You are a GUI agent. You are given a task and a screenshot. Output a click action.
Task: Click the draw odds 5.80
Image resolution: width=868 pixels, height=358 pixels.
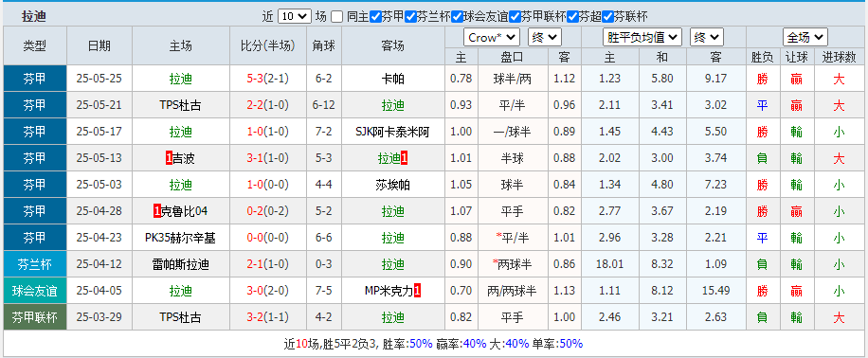tap(662, 79)
